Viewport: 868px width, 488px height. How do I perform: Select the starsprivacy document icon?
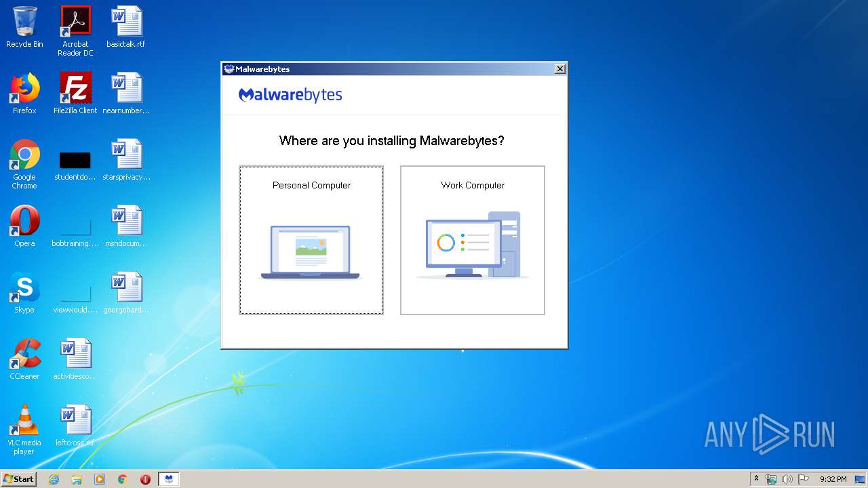pyautogui.click(x=126, y=160)
